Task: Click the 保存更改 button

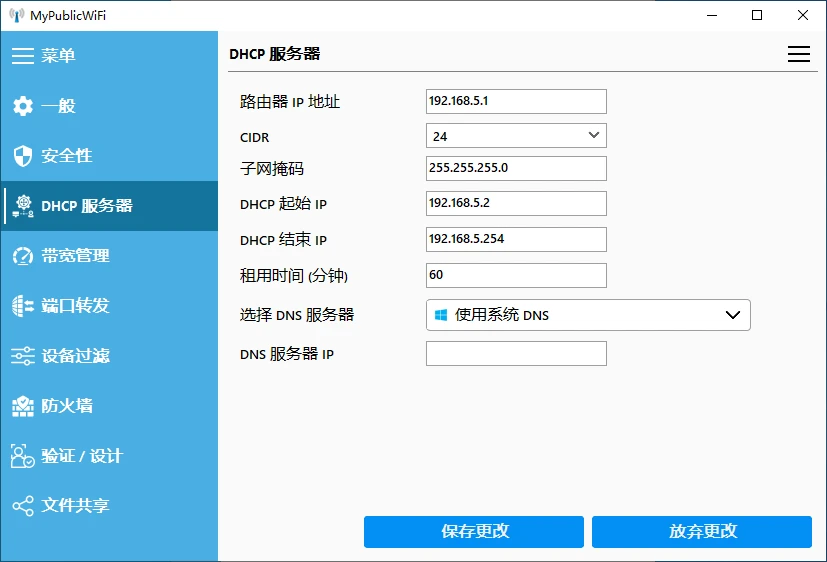Action: [x=474, y=532]
